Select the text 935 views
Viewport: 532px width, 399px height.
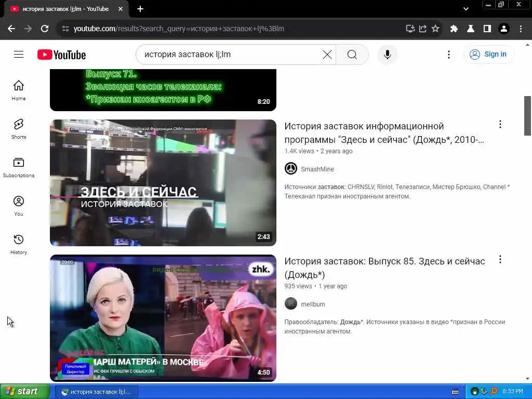298,286
